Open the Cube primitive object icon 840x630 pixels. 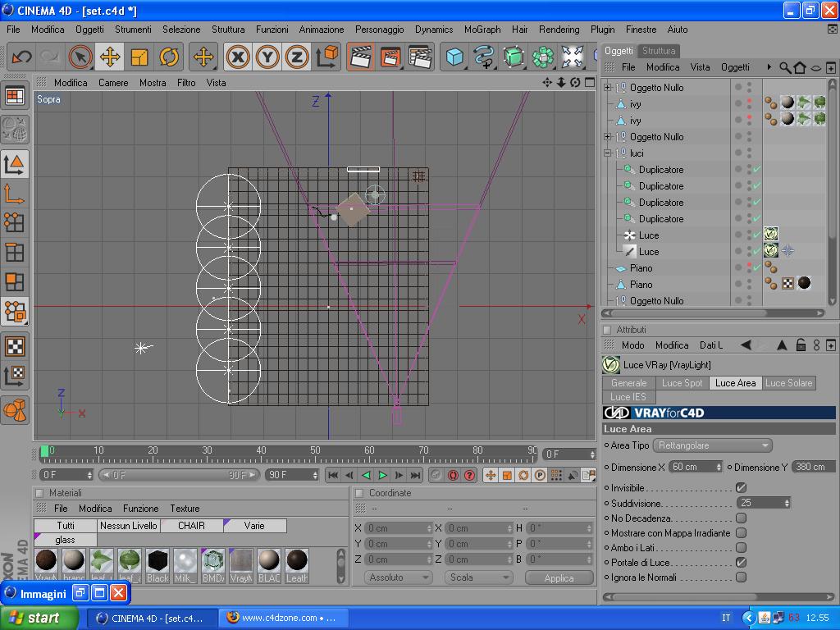pos(454,57)
